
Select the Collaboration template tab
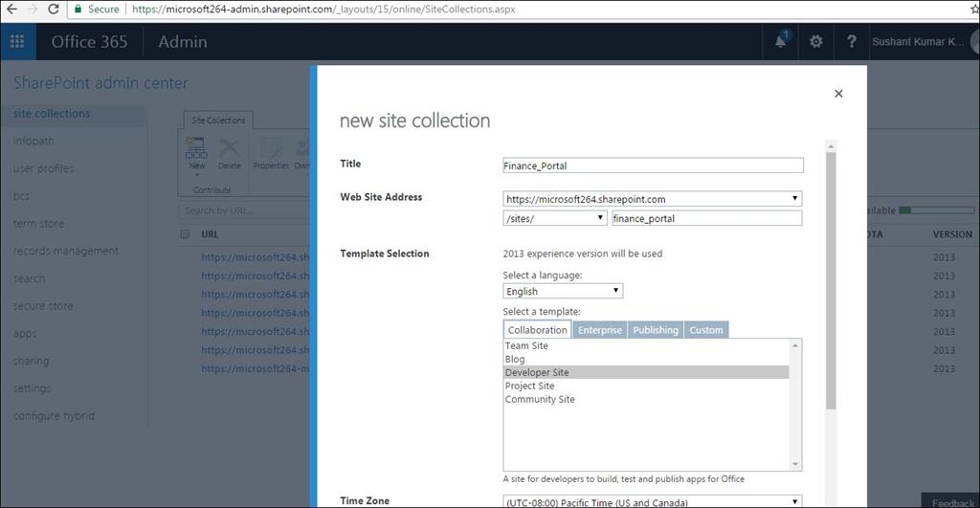[537, 329]
